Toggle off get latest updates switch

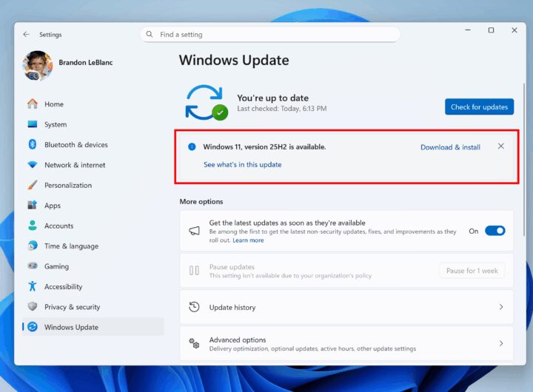pyautogui.click(x=495, y=231)
